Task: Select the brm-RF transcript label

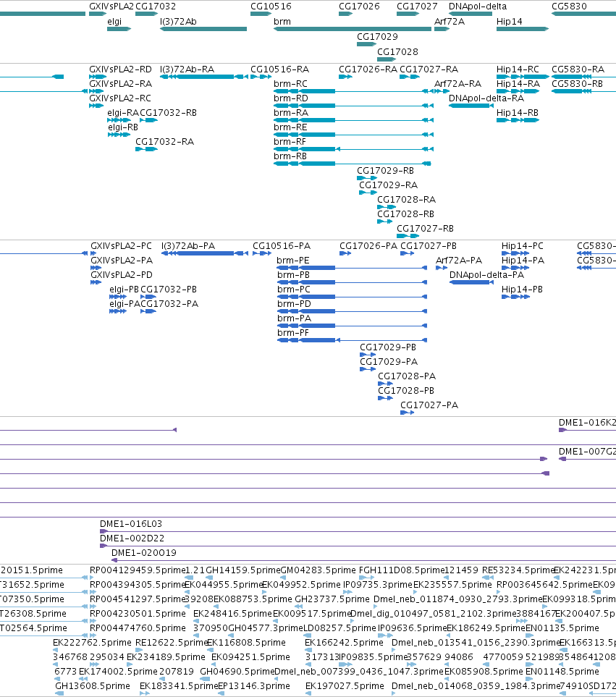Action: tap(290, 142)
